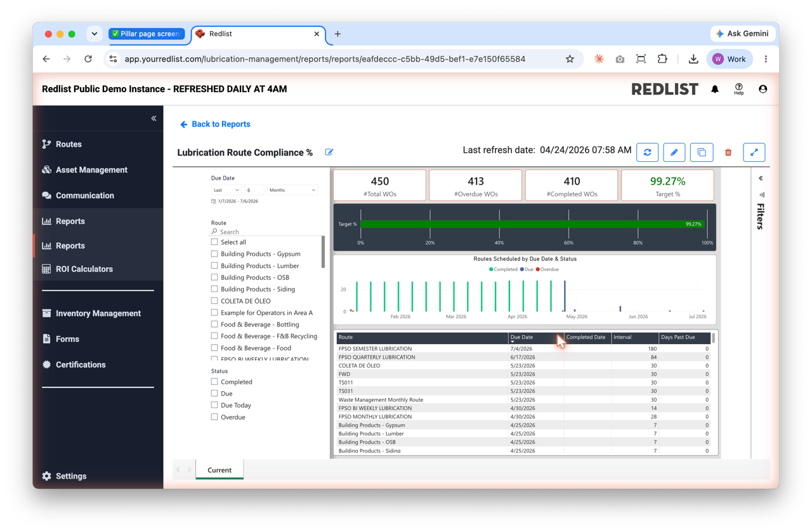Click the Route search field

(x=266, y=232)
